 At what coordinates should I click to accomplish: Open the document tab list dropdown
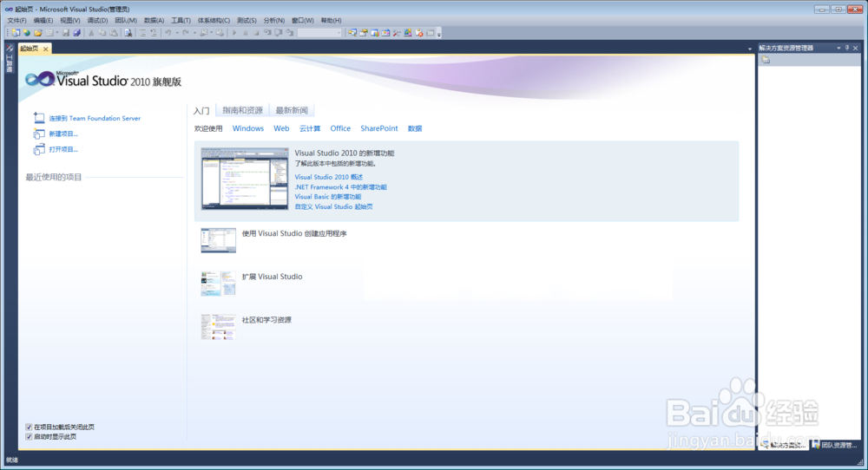(x=750, y=49)
